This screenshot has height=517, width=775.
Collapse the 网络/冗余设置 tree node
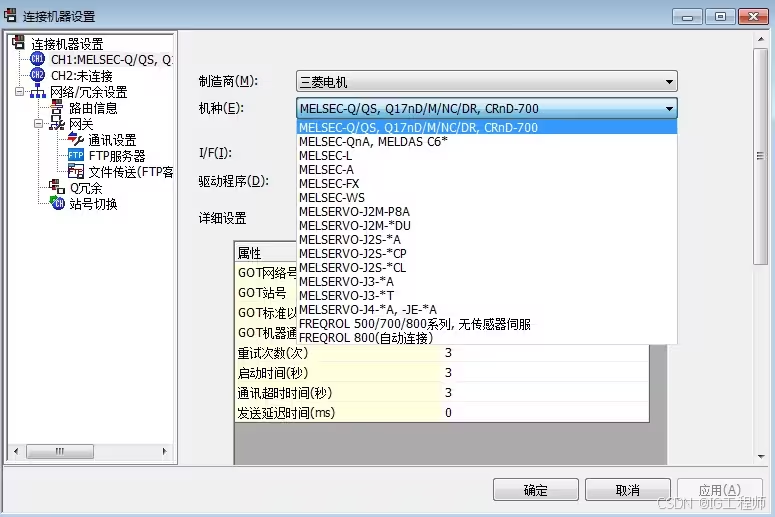tap(19, 92)
